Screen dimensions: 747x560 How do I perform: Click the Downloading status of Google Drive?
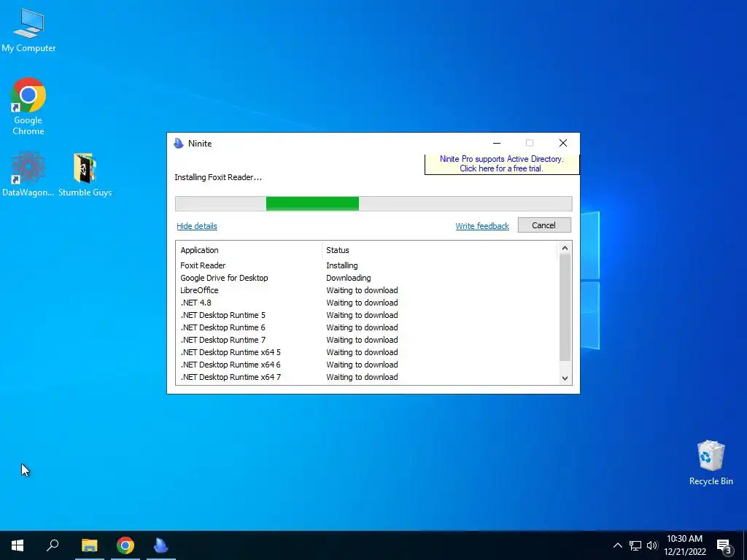point(348,278)
